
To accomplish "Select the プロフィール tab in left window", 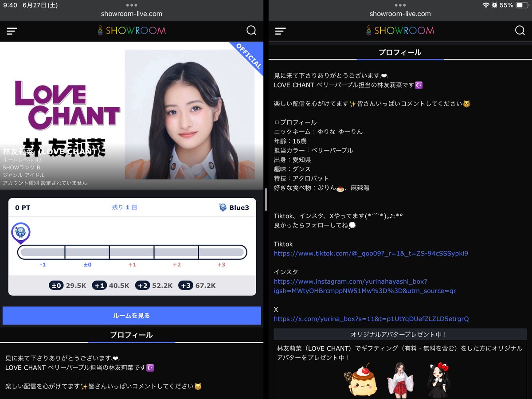I will coord(131,335).
